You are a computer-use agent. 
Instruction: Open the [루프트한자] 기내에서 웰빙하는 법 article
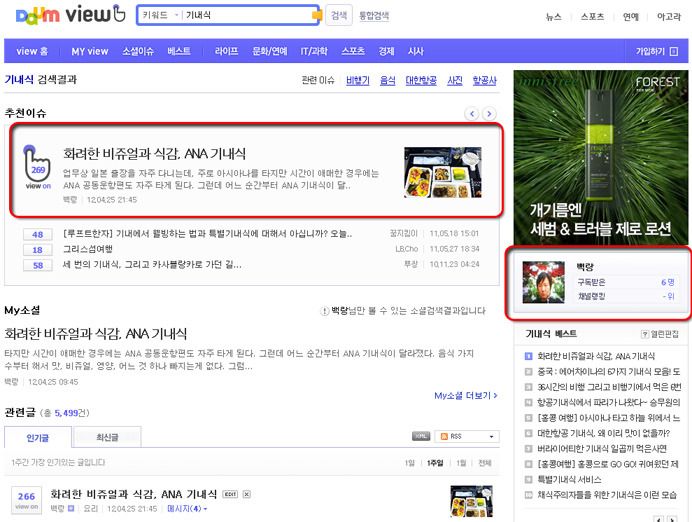tap(207, 233)
